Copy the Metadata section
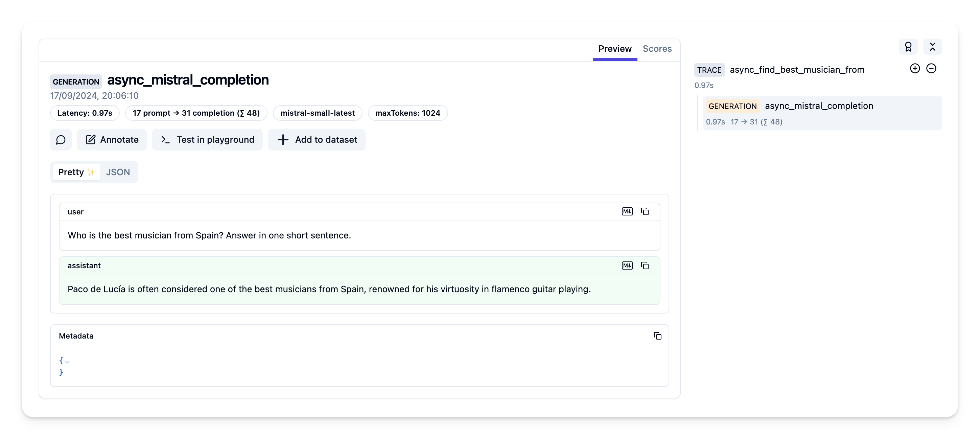Image resolution: width=980 pixels, height=439 pixels. pyautogui.click(x=658, y=336)
